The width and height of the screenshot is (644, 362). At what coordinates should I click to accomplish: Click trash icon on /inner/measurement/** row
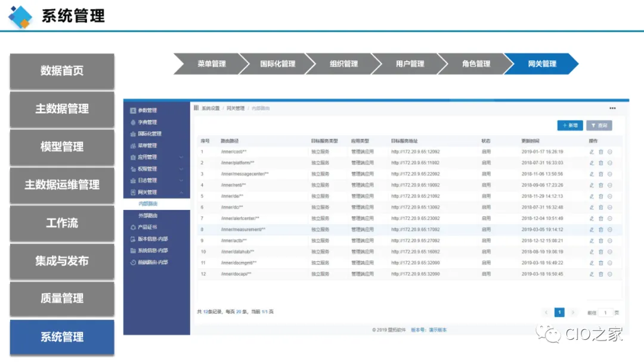click(601, 230)
